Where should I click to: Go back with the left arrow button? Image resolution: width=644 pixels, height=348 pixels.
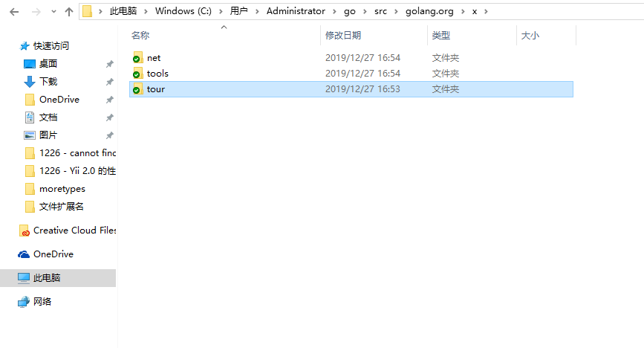pos(14,12)
